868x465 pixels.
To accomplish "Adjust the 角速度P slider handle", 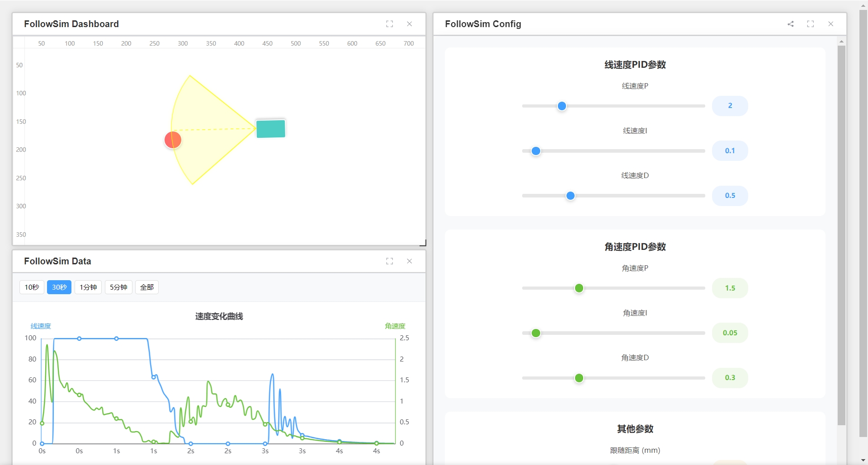I will click(579, 288).
